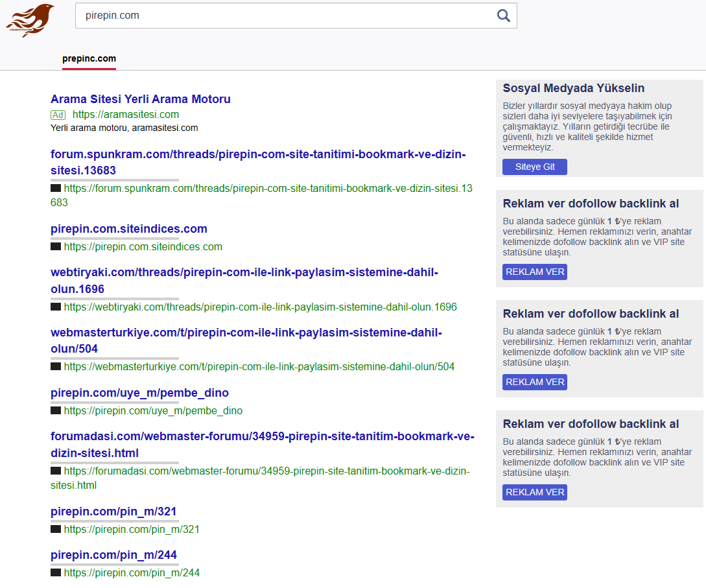The height and width of the screenshot is (588, 706).
Task: Click REKLAM VER in the first backlink ad box
Action: point(535,272)
